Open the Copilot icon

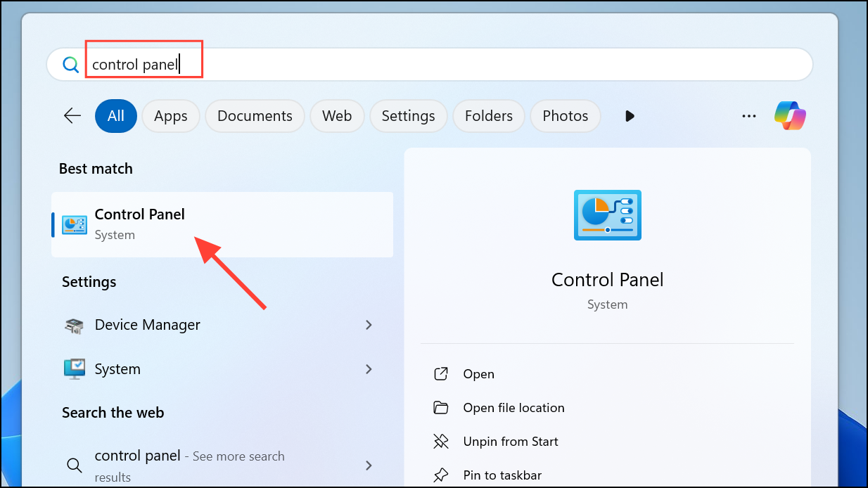coord(791,116)
